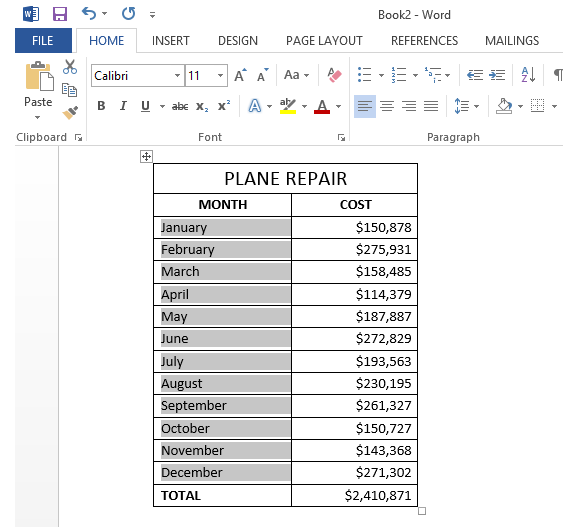Center the text alignment

[x=387, y=106]
